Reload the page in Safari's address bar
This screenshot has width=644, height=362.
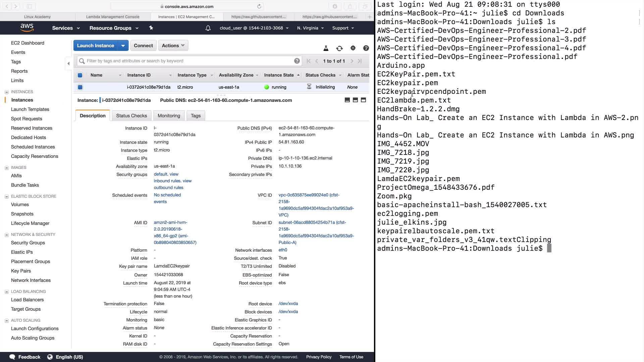(259, 6)
